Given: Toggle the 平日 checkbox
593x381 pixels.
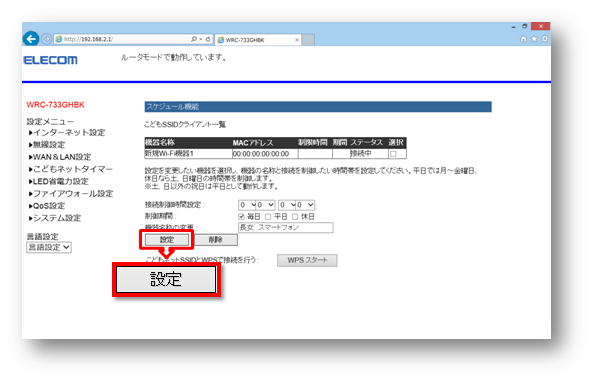Looking at the screenshot, I should click(x=268, y=216).
